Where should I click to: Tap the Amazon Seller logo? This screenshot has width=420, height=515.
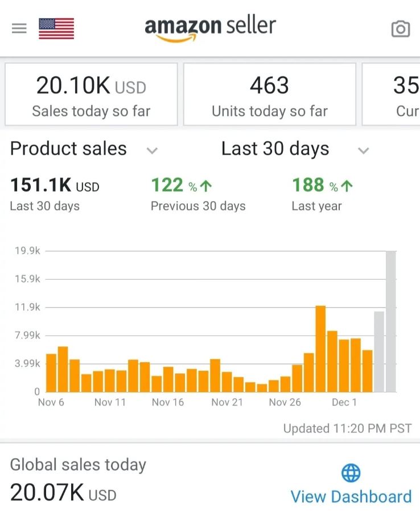210,28
